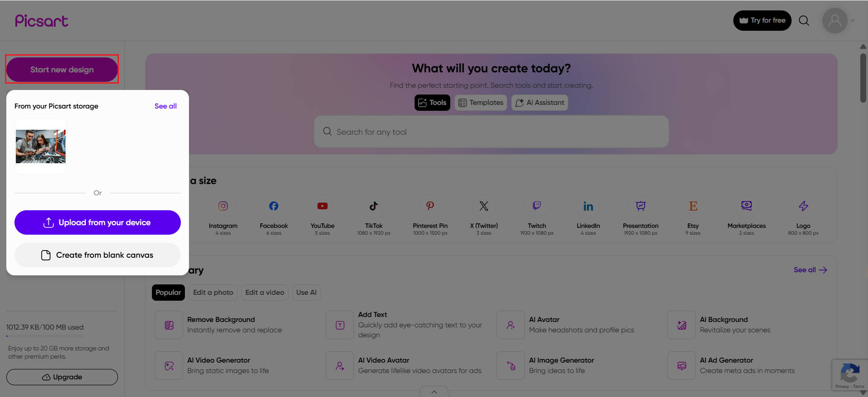Image resolution: width=868 pixels, height=397 pixels.
Task: Expand the account dropdown arrow
Action: [x=853, y=20]
